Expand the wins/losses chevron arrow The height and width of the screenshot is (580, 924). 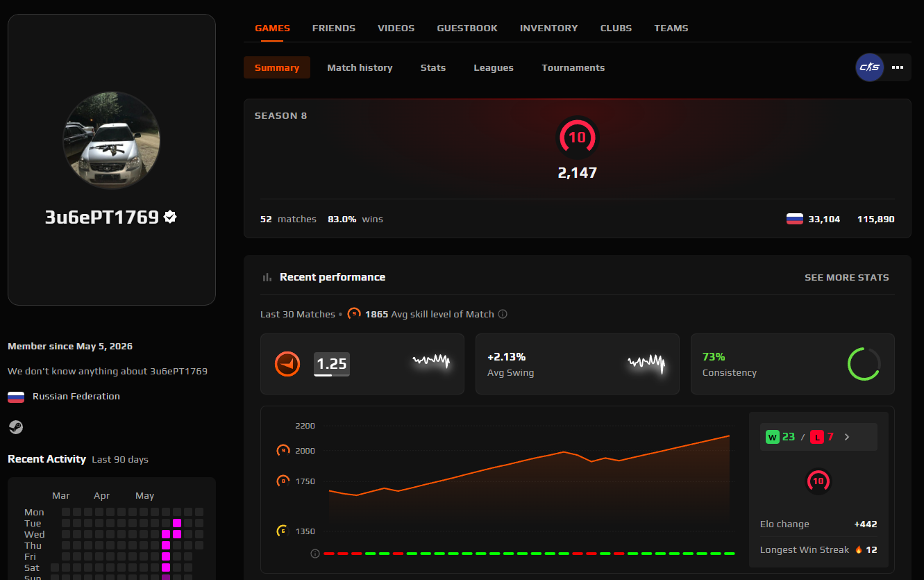pyautogui.click(x=847, y=437)
